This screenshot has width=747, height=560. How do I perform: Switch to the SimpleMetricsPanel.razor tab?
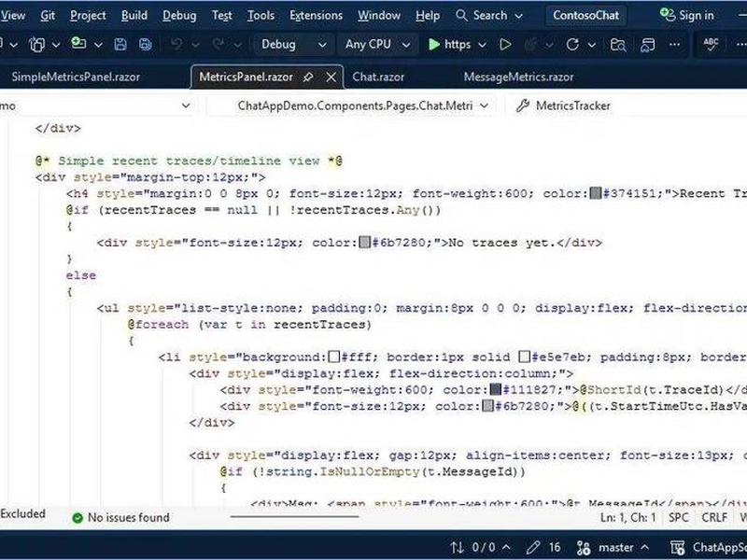coord(76,77)
